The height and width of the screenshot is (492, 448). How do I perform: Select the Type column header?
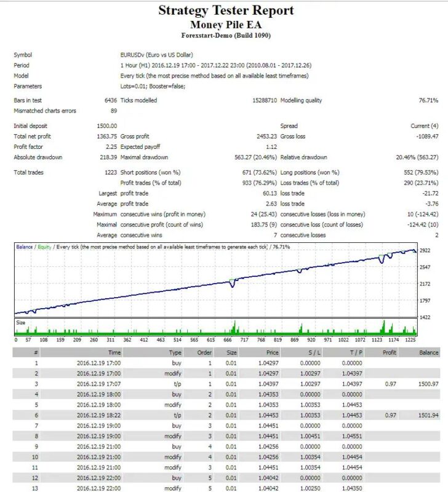(175, 352)
